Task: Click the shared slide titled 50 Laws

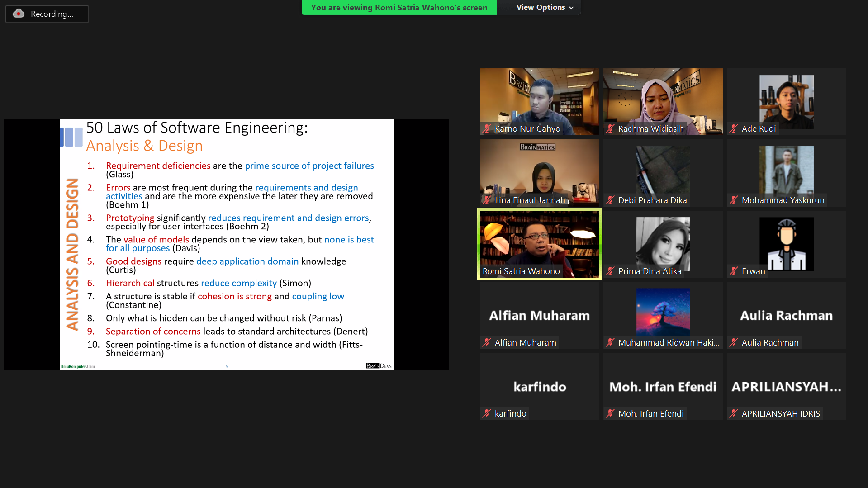Action: pos(226,244)
